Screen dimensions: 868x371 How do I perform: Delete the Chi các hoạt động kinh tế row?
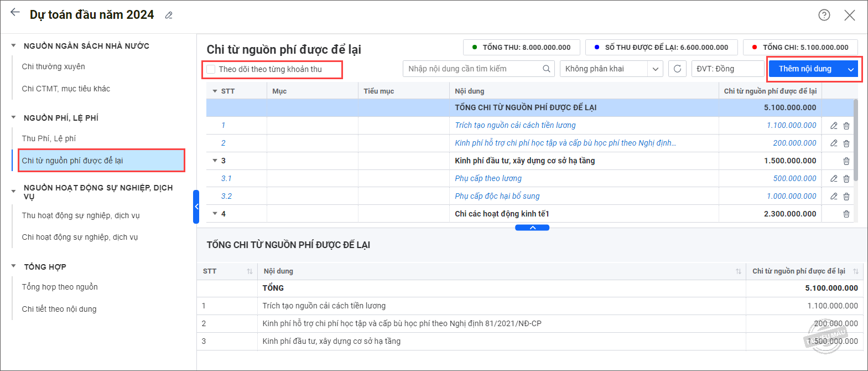coord(846,214)
